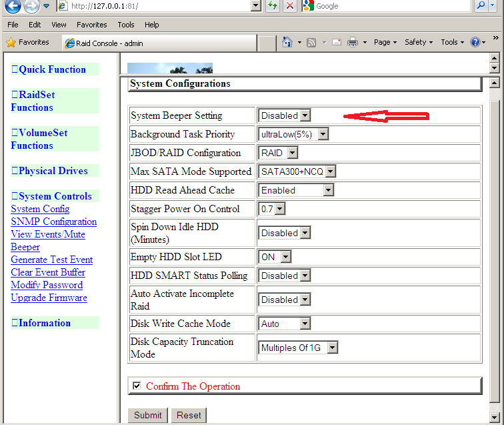This screenshot has height=425, width=504.
Task: Open the Favorites menu
Action: [91, 25]
